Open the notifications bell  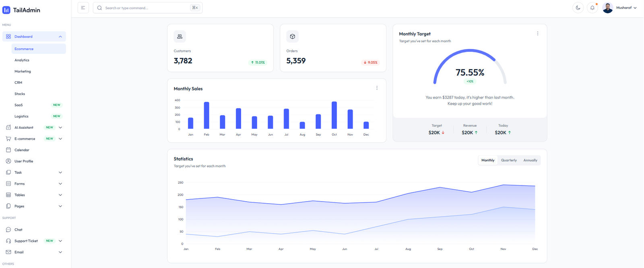tap(592, 8)
